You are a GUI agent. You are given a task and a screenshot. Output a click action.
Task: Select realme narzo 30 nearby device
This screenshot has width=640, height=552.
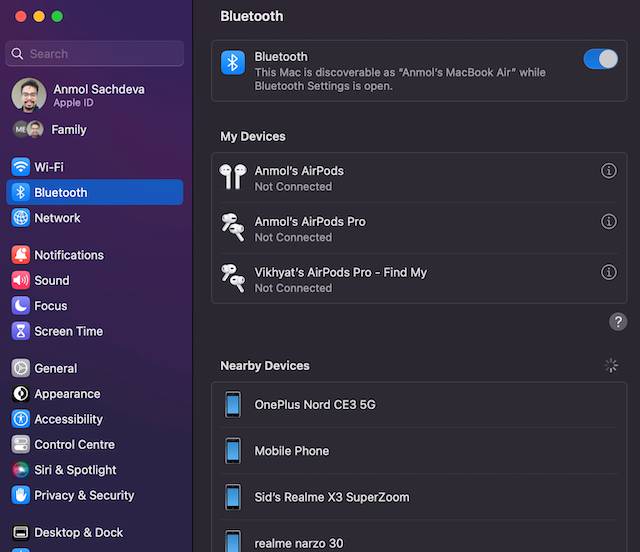[419, 538]
